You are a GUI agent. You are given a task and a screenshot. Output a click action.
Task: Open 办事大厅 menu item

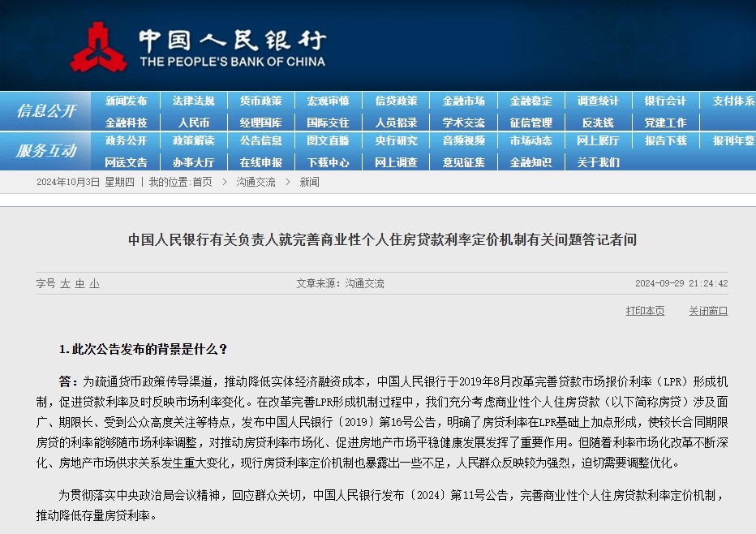coord(193,162)
